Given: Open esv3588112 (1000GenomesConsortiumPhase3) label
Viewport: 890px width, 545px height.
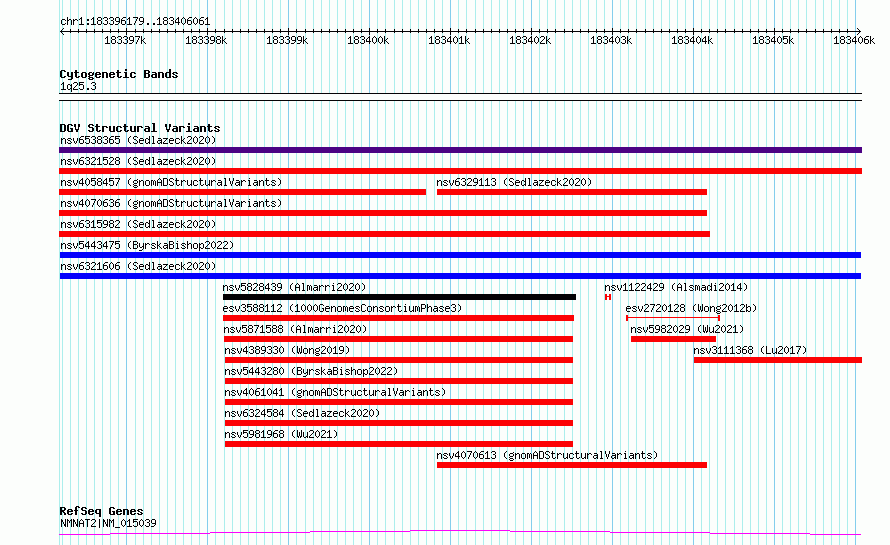Looking at the screenshot, I should pyautogui.click(x=342, y=308).
